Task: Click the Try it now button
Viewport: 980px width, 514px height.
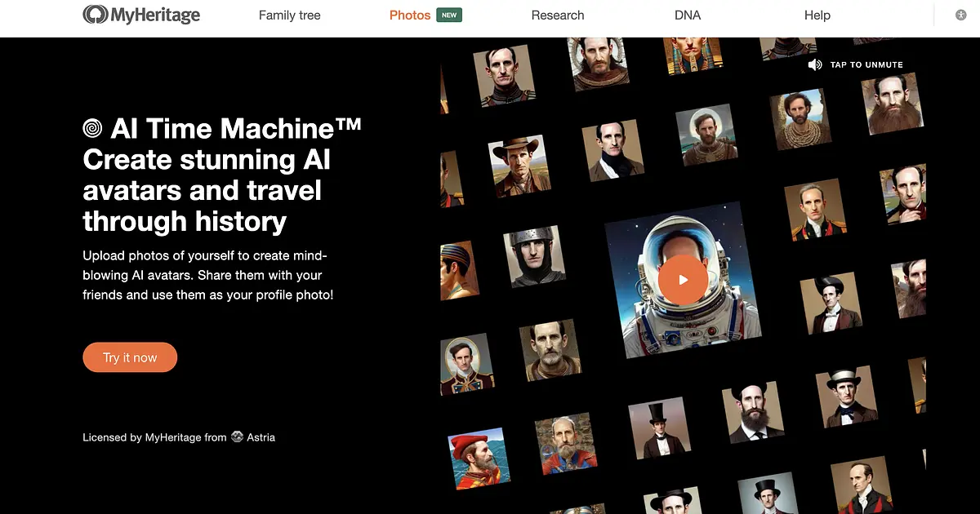Action: pos(130,357)
